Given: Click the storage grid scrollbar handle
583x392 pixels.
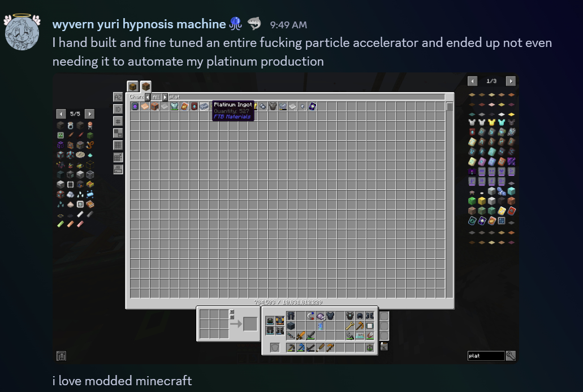Looking at the screenshot, I should [x=450, y=107].
